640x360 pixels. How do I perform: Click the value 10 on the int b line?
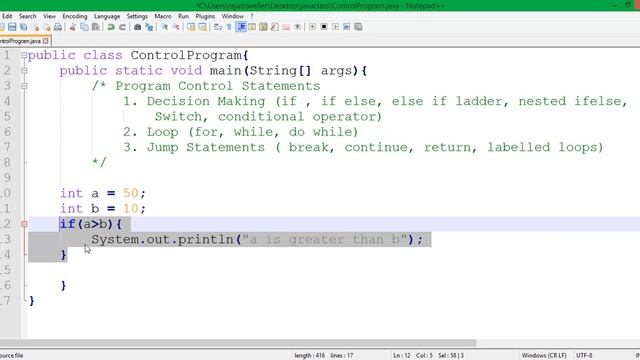131,209
